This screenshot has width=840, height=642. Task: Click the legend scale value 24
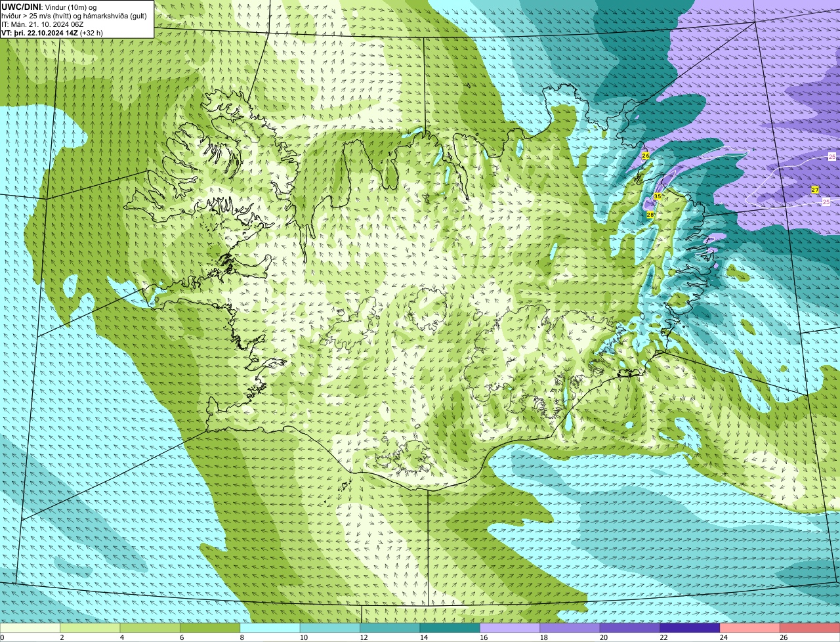[x=724, y=637]
